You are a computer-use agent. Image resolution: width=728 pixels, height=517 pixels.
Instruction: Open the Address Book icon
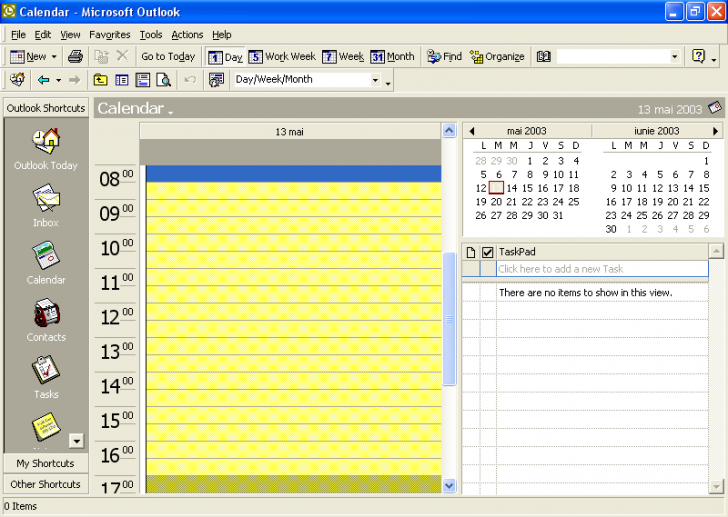[x=543, y=57]
